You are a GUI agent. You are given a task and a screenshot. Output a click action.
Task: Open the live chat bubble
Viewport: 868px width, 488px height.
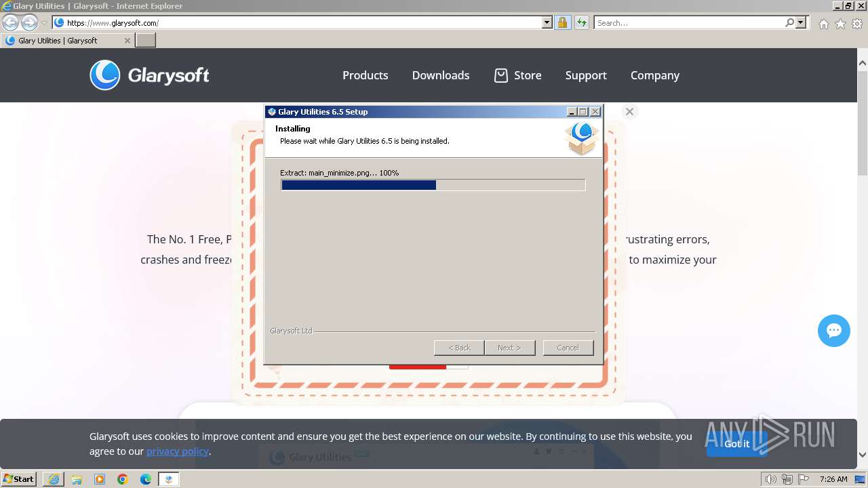click(x=834, y=331)
